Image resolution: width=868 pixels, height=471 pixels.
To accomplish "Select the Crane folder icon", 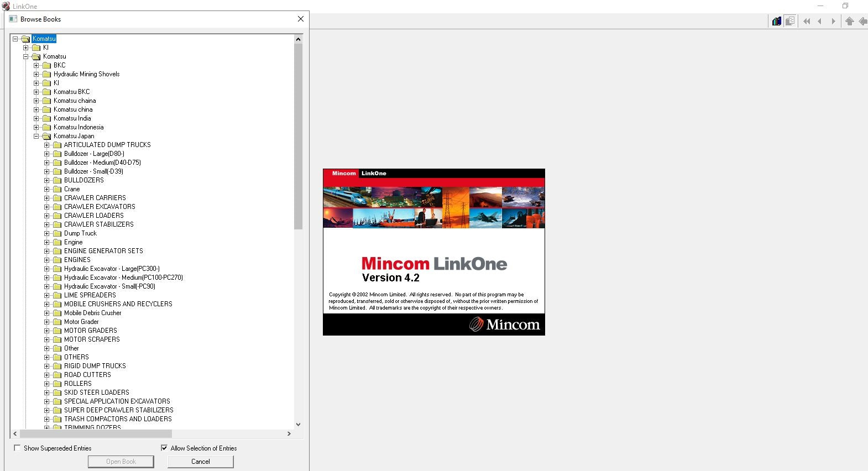I will pos(57,189).
